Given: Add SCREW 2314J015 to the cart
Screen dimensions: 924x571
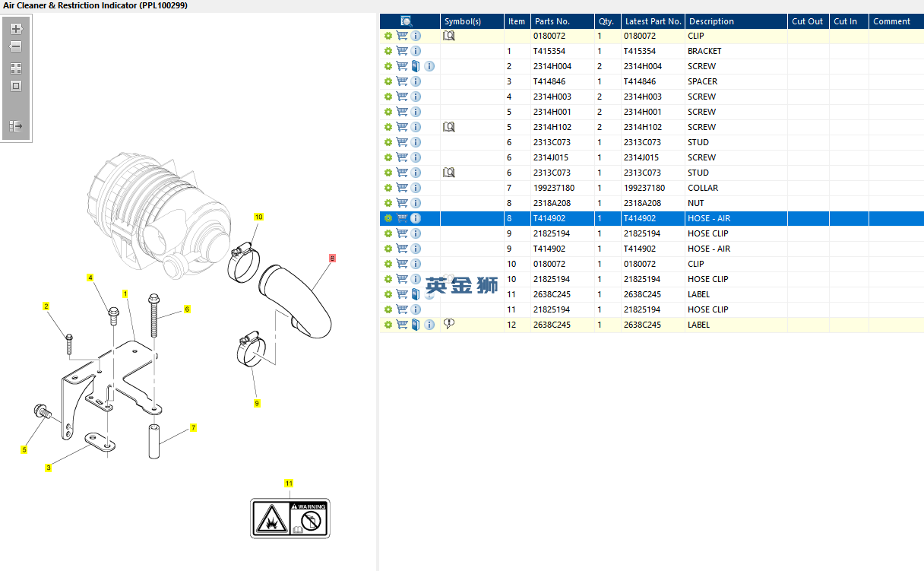Looking at the screenshot, I should click(402, 157).
